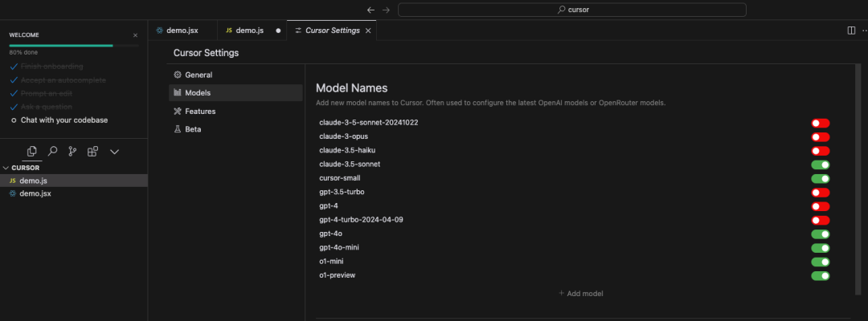Screen dimensions: 868x321
Task: Open the Search view magnifier icon
Action: (52, 151)
